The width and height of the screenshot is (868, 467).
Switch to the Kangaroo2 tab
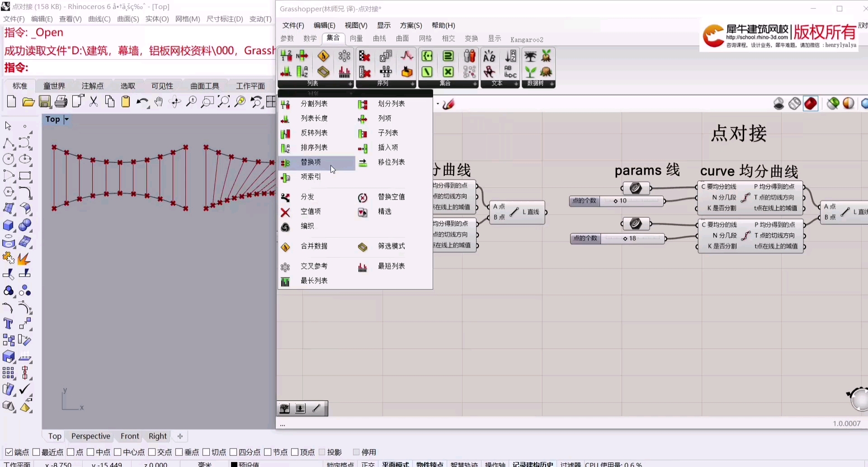[527, 39]
